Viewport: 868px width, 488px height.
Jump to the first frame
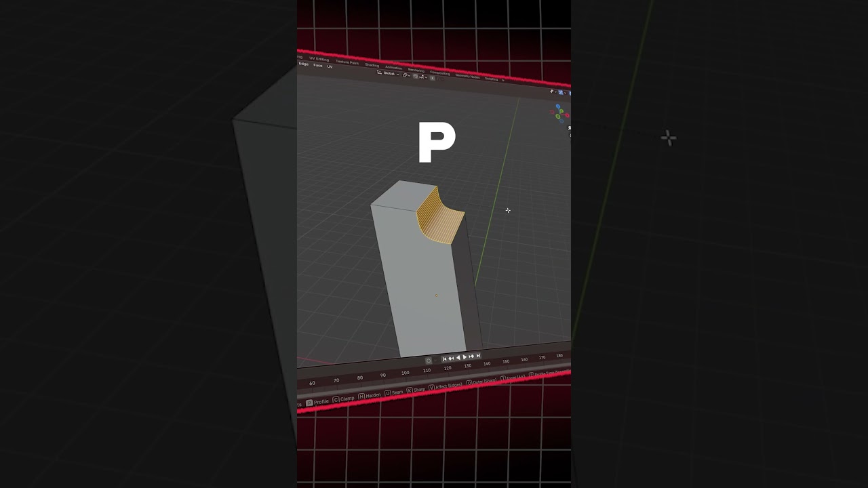coord(444,359)
